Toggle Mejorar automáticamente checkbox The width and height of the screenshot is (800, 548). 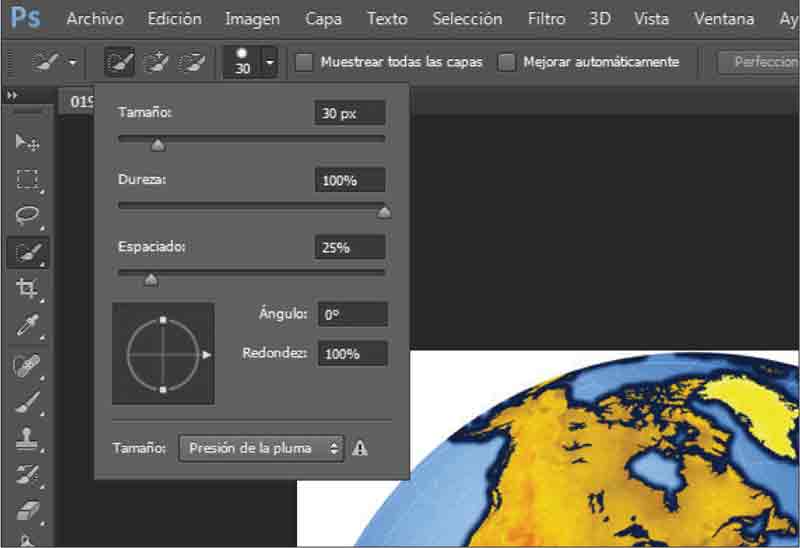pos(507,62)
